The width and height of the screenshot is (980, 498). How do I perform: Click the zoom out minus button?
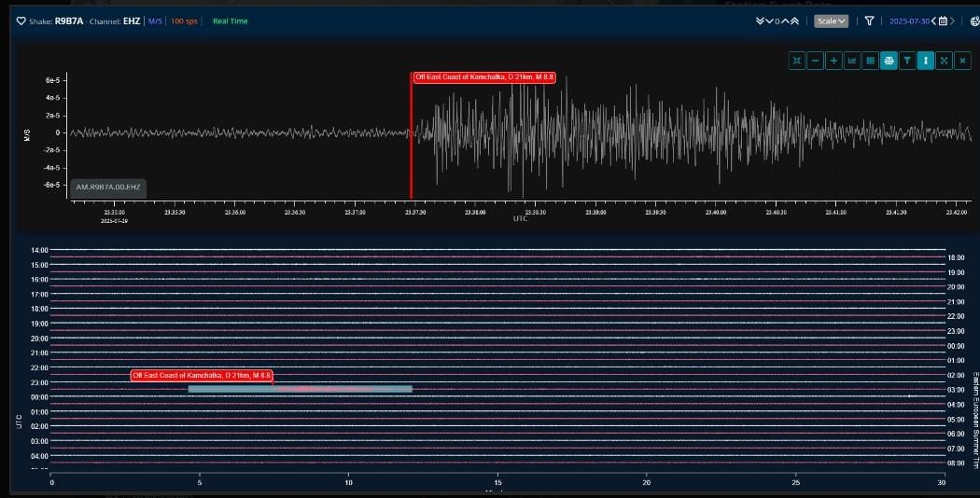pos(816,61)
